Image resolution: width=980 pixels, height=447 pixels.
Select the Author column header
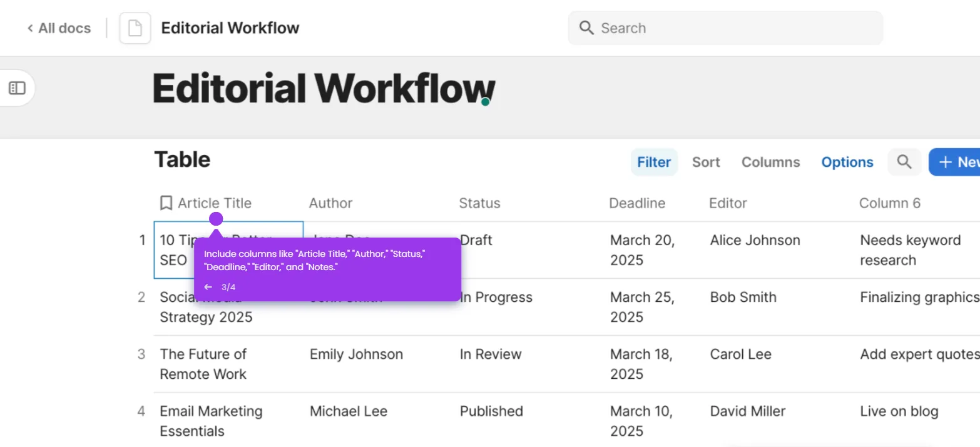[330, 203]
